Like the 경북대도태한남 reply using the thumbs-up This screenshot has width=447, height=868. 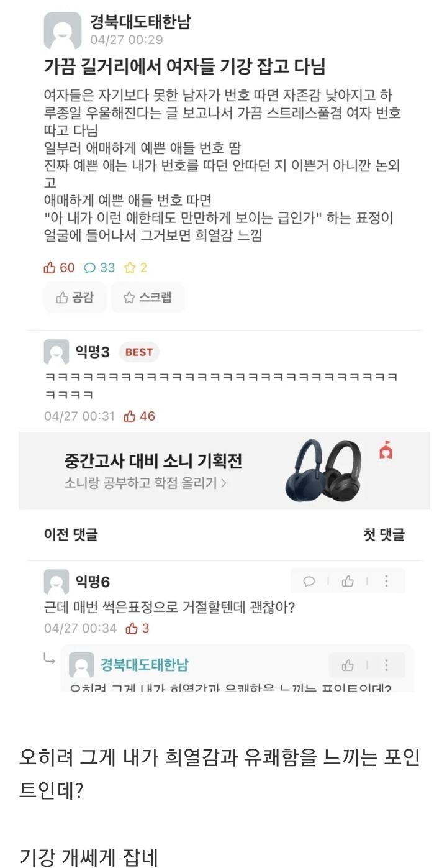pyautogui.click(x=348, y=665)
